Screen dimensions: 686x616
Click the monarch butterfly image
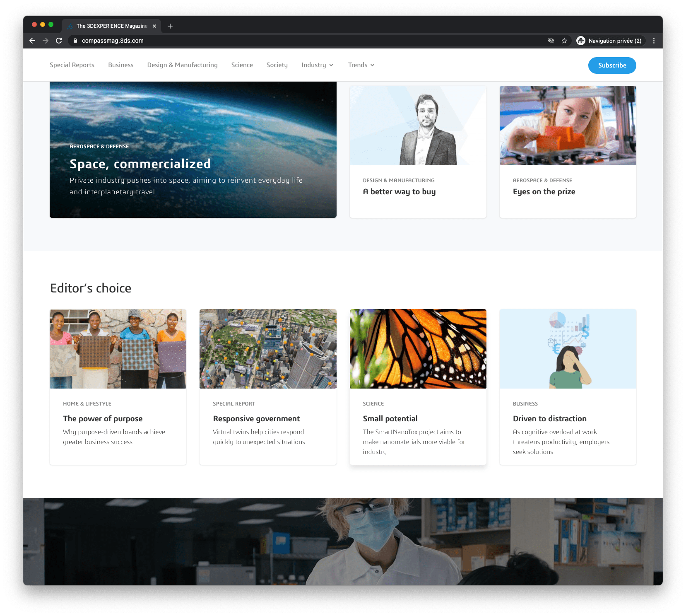click(x=418, y=349)
